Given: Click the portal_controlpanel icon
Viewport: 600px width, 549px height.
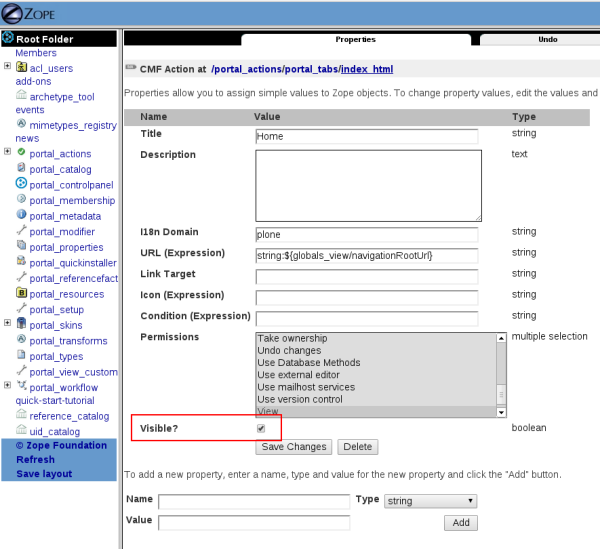Looking at the screenshot, I should 21,184.
